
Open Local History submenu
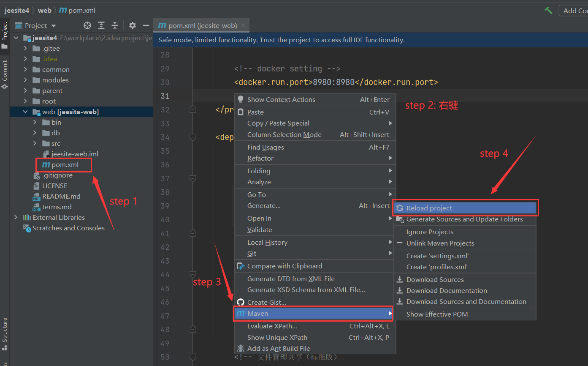pyautogui.click(x=315, y=242)
